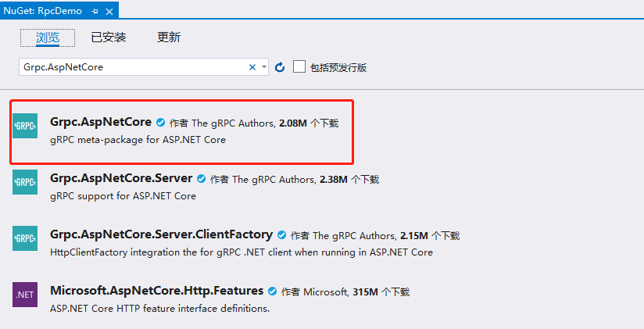Click the Microsoft.AspNetCore.Http.Features .NET icon
644x329 pixels.
pyautogui.click(x=25, y=295)
